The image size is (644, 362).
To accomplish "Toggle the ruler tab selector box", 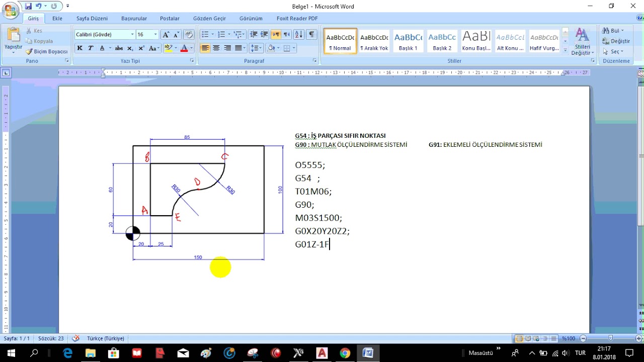I will [x=6, y=73].
